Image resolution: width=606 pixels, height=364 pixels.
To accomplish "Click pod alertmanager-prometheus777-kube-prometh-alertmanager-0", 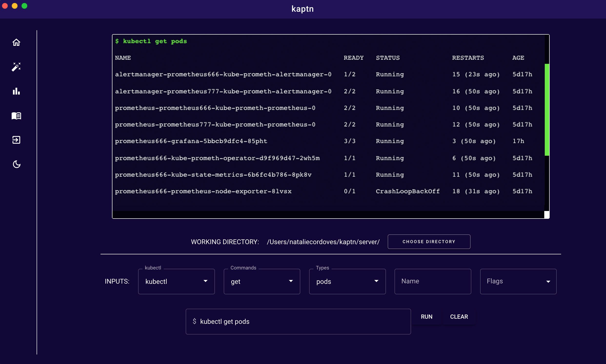I will click(223, 91).
